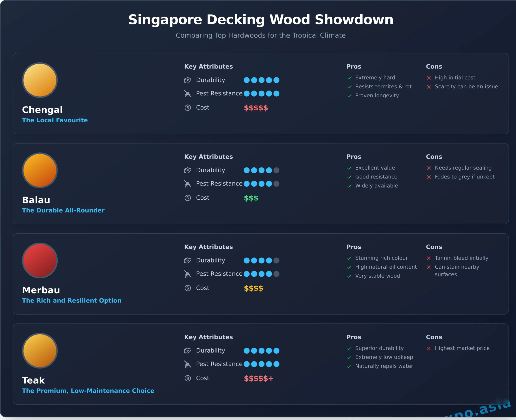This screenshot has width=516, height=420.
Task: Click 'The Durable All-Rounder' subtitle
Action: (63, 211)
